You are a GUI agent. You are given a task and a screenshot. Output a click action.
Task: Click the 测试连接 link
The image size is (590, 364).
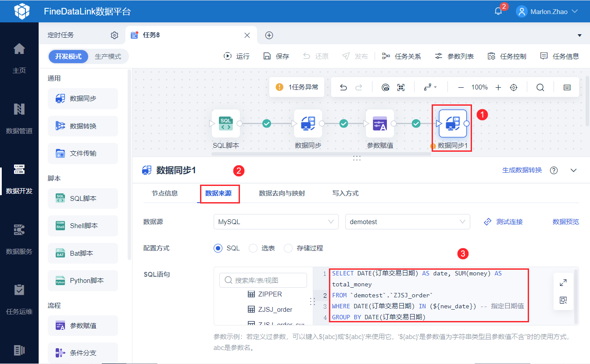503,221
